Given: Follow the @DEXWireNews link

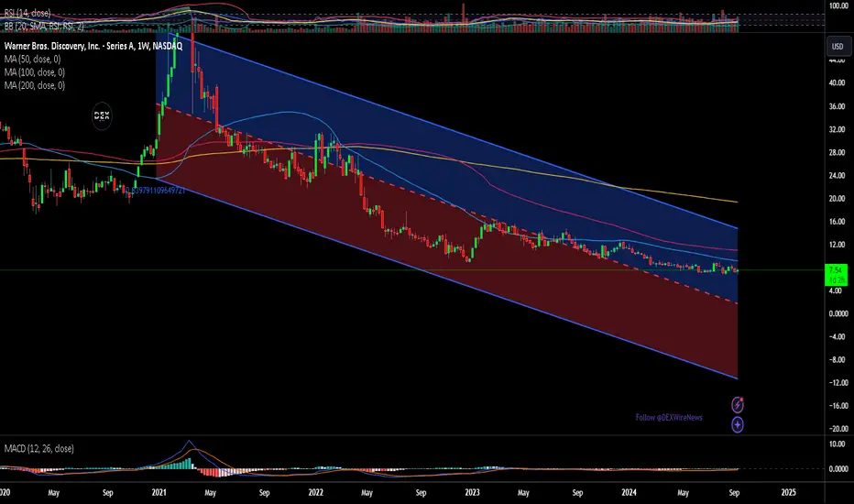Looking at the screenshot, I should pyautogui.click(x=669, y=417).
